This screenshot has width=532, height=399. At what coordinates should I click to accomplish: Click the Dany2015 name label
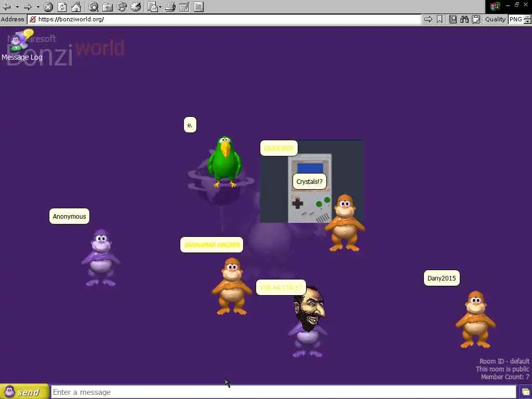(442, 278)
